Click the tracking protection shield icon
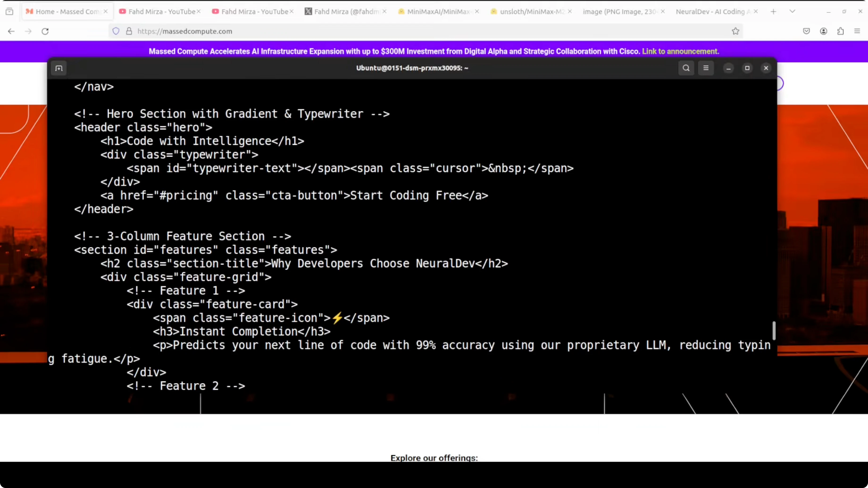Image resolution: width=868 pixels, height=488 pixels. pos(116,31)
